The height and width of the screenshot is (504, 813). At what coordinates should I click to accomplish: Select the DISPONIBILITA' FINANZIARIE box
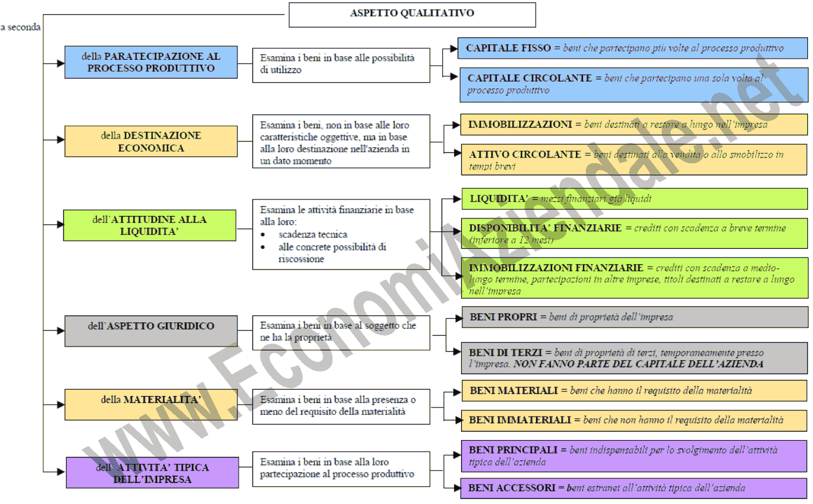tap(634, 233)
